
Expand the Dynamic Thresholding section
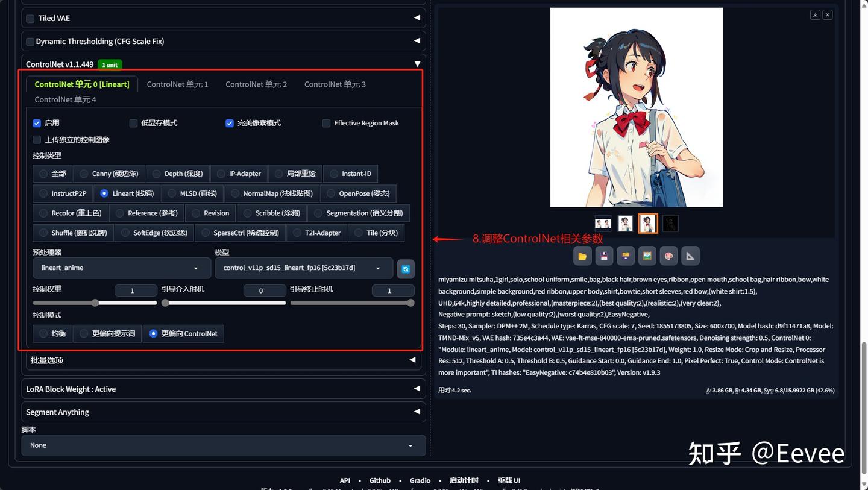(x=417, y=41)
